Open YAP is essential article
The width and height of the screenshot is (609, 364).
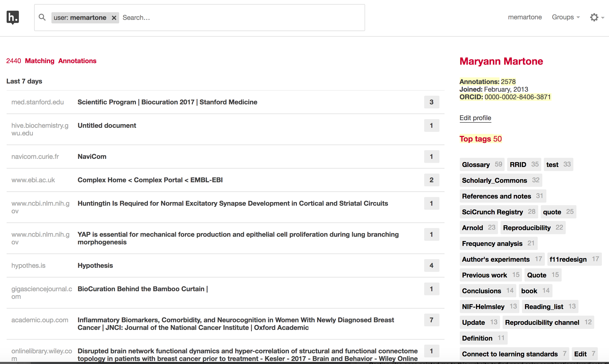[x=238, y=238]
